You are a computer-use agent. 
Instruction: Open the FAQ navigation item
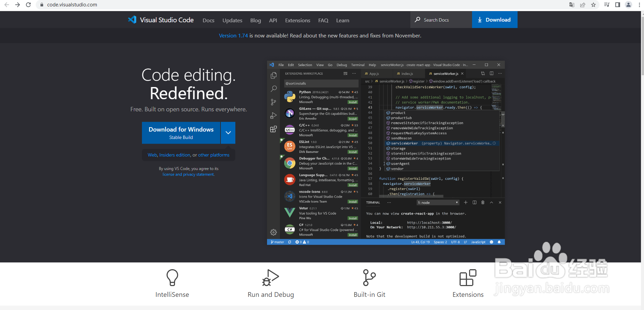coord(323,20)
